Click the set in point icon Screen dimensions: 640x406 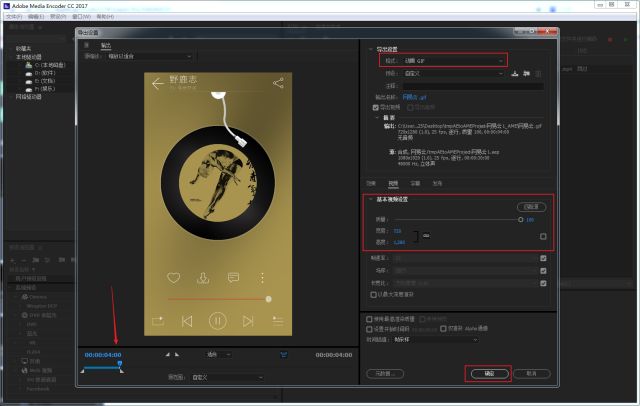coord(167,355)
